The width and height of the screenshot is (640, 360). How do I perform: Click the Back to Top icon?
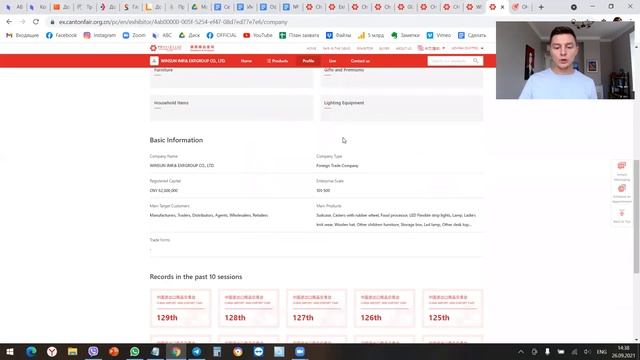622,213
